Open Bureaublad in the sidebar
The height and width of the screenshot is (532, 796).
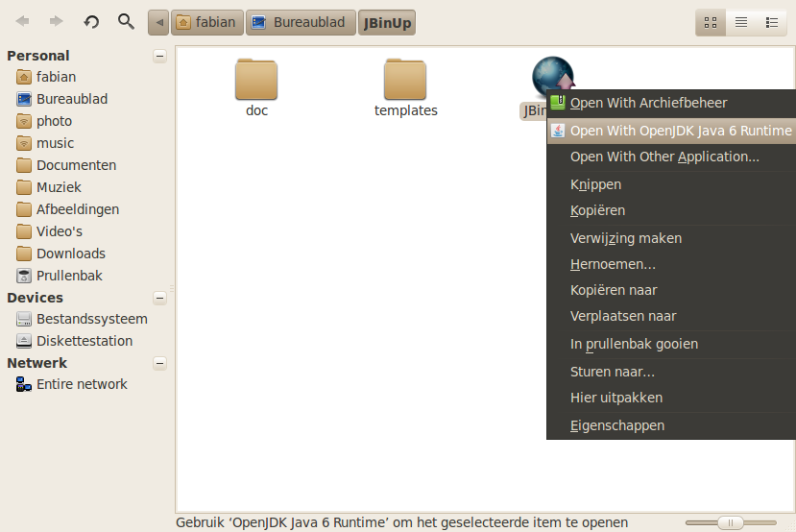point(62,99)
